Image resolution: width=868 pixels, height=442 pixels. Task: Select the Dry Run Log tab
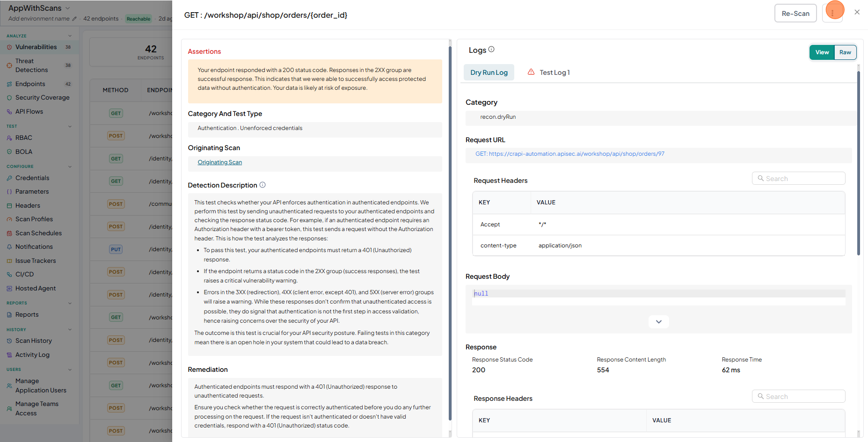(x=489, y=72)
